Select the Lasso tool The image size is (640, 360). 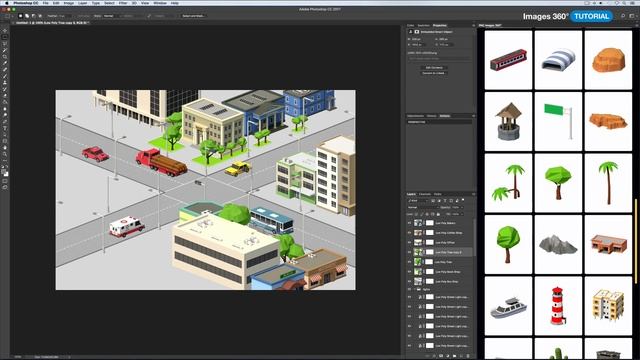(5, 43)
